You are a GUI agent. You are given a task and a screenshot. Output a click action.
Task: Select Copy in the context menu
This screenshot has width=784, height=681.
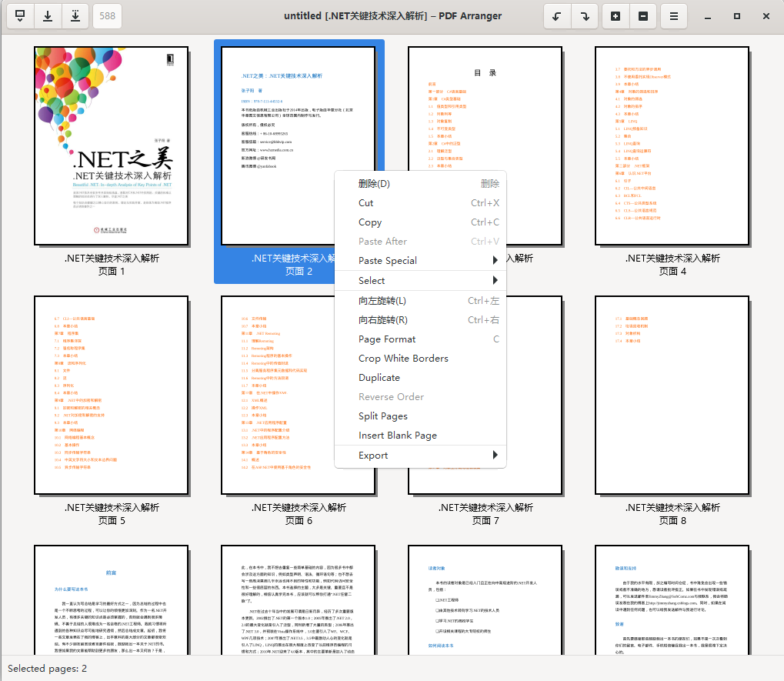[421, 222]
